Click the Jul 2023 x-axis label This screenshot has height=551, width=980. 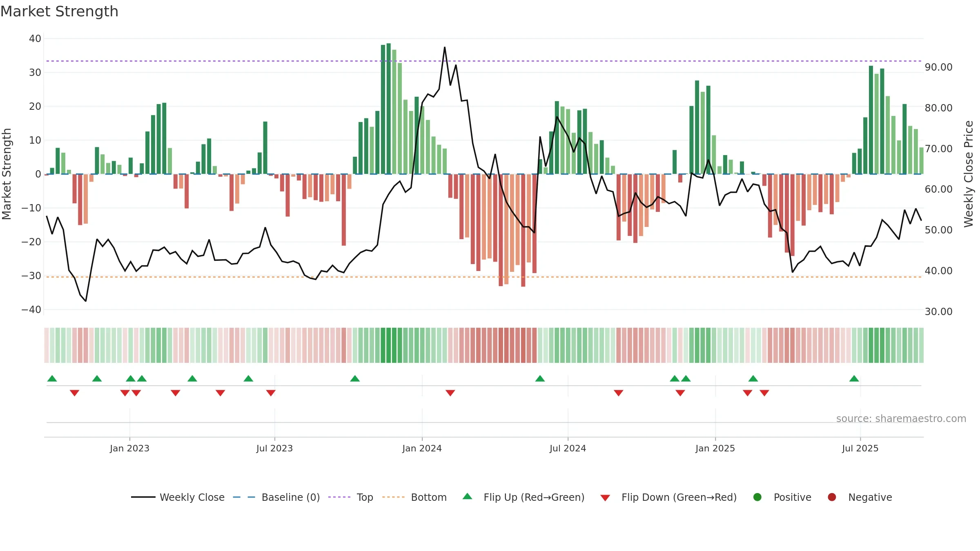(274, 448)
